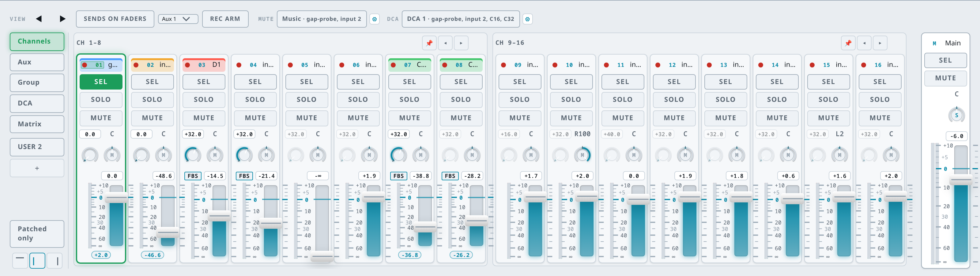
Task: Click the Main stereo pan knob
Action: 956,115
